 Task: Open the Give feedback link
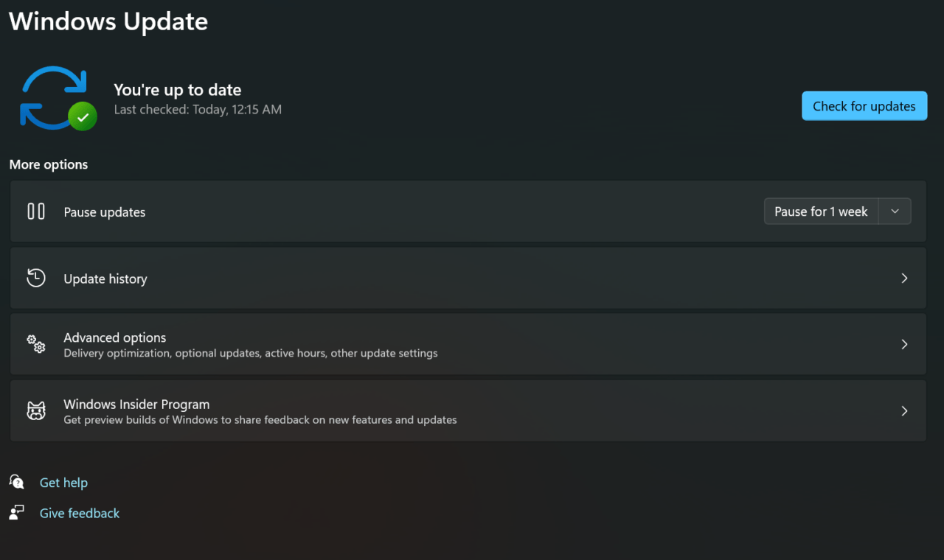pyautogui.click(x=80, y=514)
